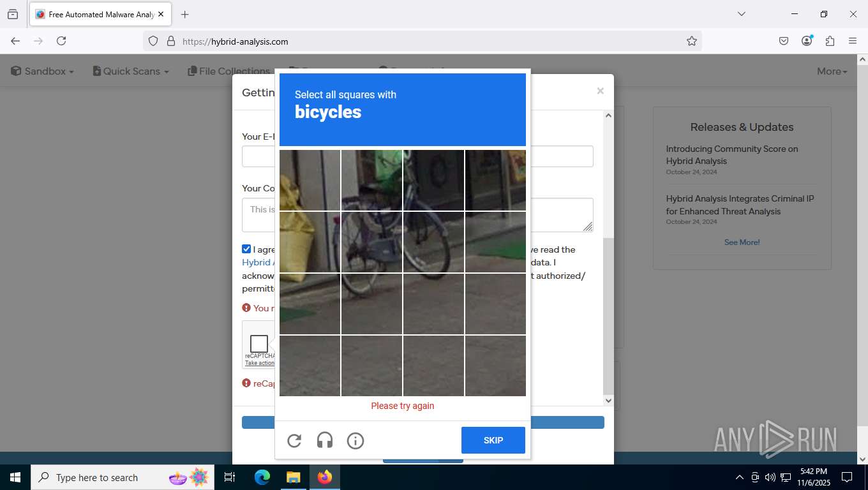Image resolution: width=868 pixels, height=490 pixels.
Task: Expand the More dropdown menu
Action: 832,71
